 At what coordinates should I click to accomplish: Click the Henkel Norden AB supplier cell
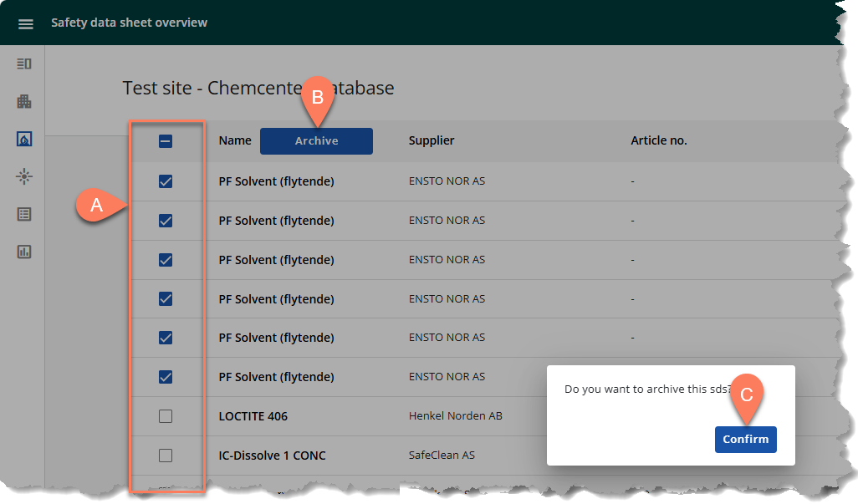click(x=455, y=416)
